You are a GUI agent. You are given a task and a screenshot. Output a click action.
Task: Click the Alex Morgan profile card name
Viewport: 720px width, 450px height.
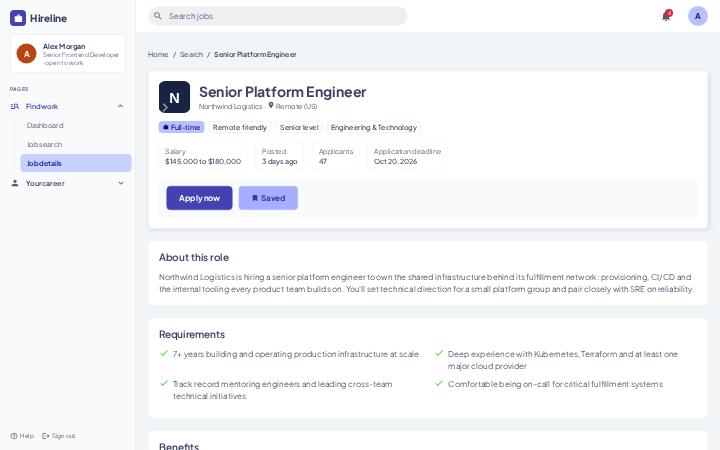(64, 46)
